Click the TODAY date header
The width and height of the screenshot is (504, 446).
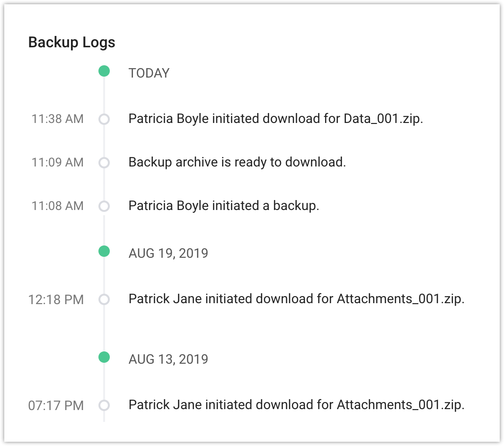[x=149, y=73]
